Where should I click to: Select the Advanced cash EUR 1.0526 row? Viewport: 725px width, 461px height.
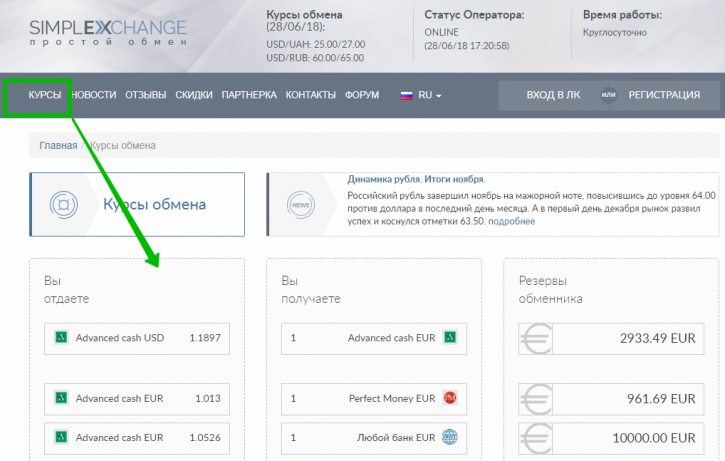(137, 438)
